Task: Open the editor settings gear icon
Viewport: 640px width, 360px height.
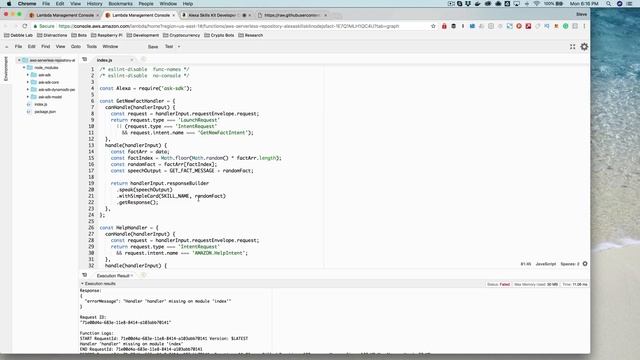Action: point(584,47)
